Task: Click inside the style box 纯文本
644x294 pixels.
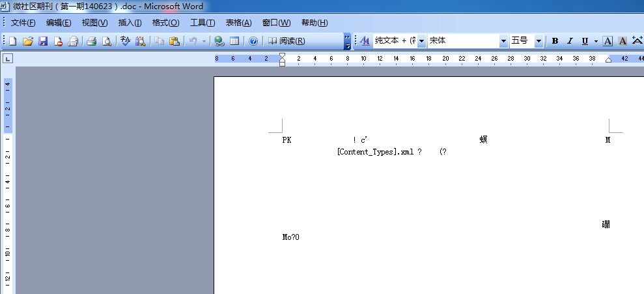Action: (x=395, y=41)
